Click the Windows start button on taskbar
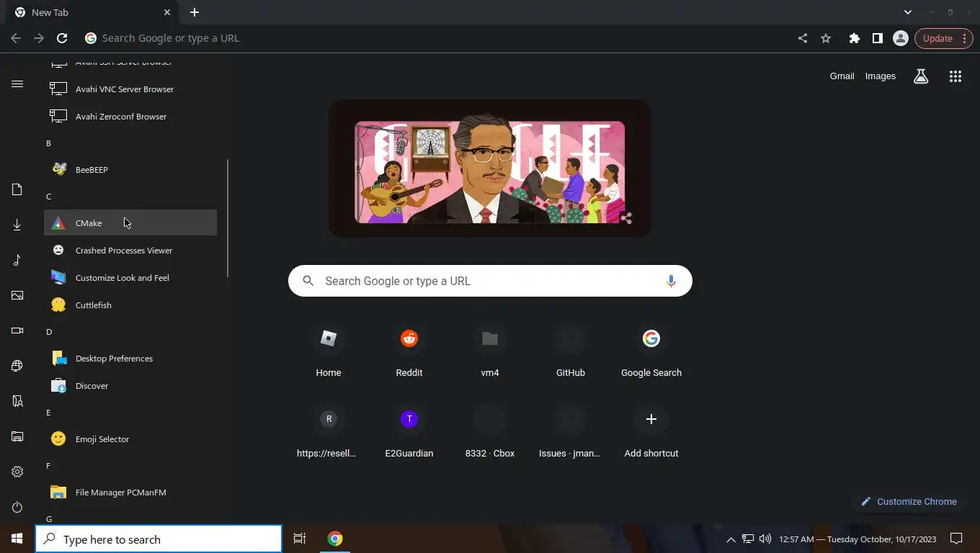This screenshot has height=553, width=980. pyautogui.click(x=17, y=539)
